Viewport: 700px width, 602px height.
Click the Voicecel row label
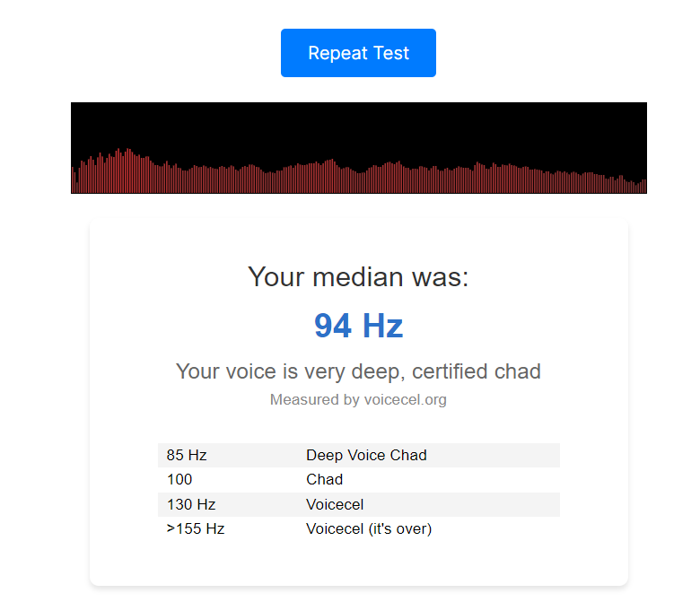point(335,504)
